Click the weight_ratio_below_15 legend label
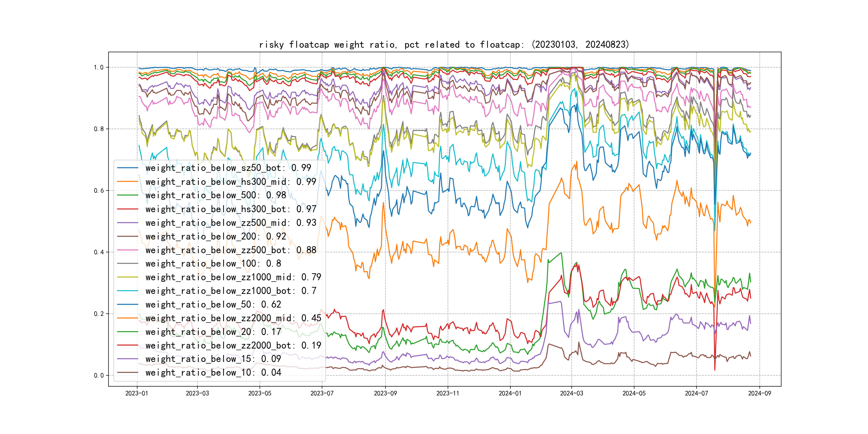 (213, 359)
